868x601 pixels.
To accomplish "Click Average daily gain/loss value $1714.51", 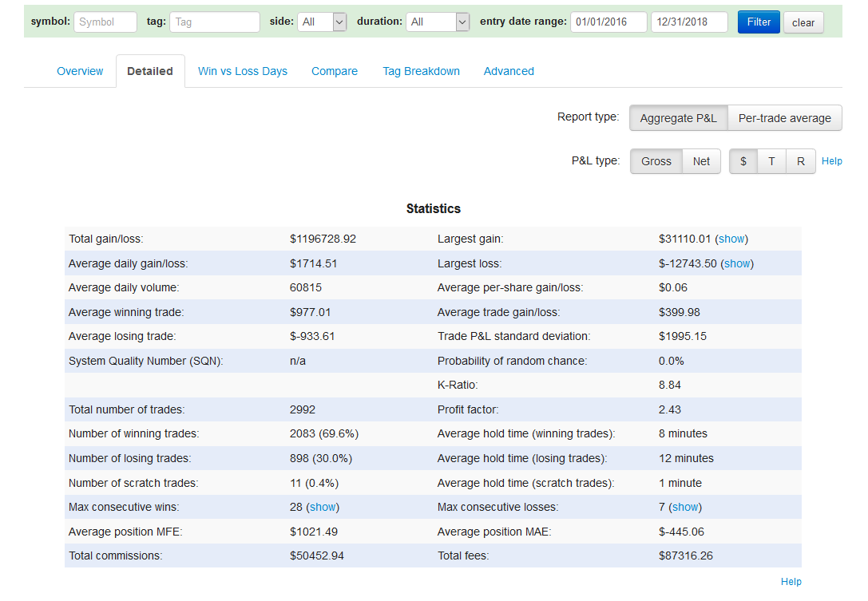I will pyautogui.click(x=313, y=263).
